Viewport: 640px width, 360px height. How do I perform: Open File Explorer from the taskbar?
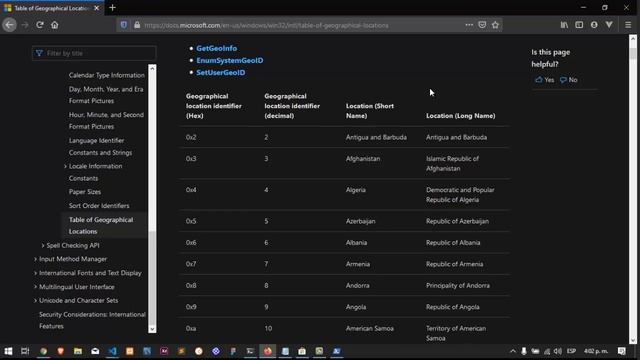coord(78,351)
